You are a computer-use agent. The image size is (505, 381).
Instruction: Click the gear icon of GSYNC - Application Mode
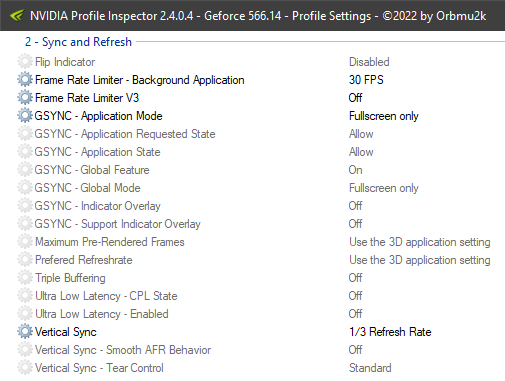25,116
